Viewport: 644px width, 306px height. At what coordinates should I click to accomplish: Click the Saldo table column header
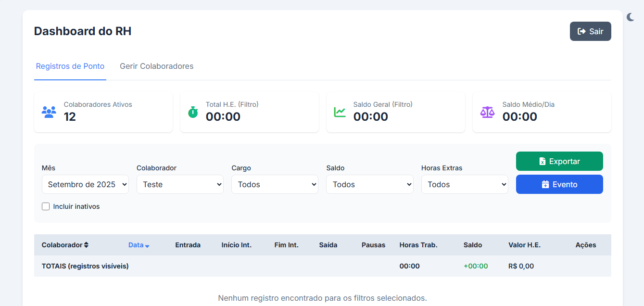coord(473,245)
